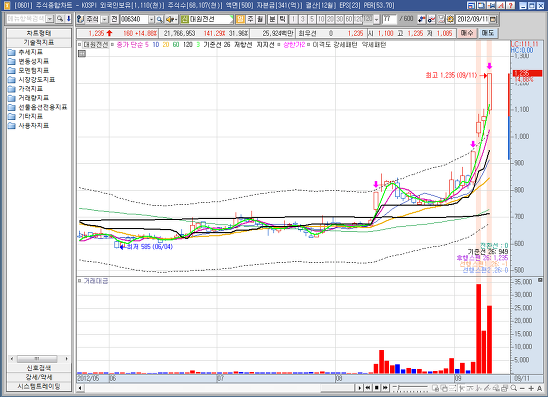Click the chart scroll left arrow
This screenshot has width=548, height=397.
[x=80, y=388]
